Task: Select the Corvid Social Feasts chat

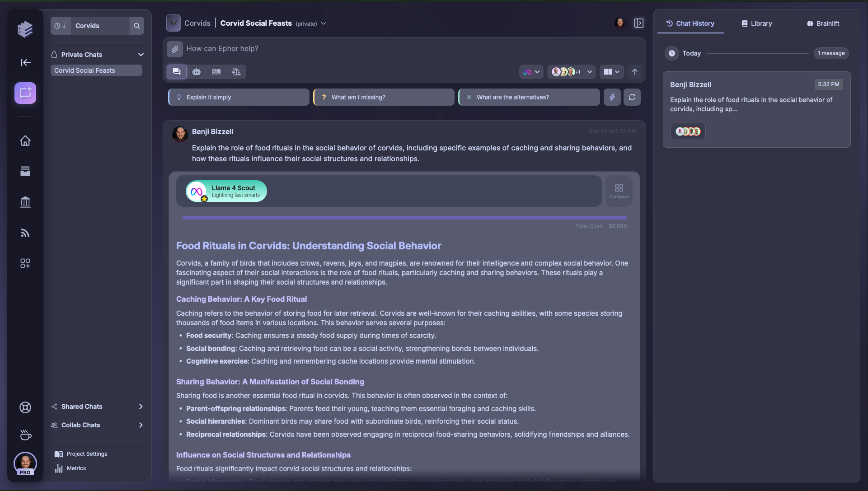Action: [x=96, y=70]
